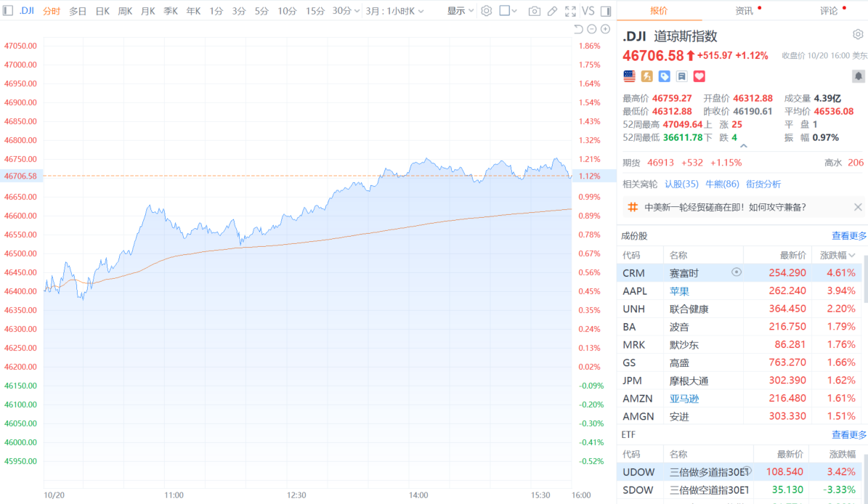Image resolution: width=868 pixels, height=504 pixels.
Task: Open the 显示 display dropdown
Action: pyautogui.click(x=461, y=11)
